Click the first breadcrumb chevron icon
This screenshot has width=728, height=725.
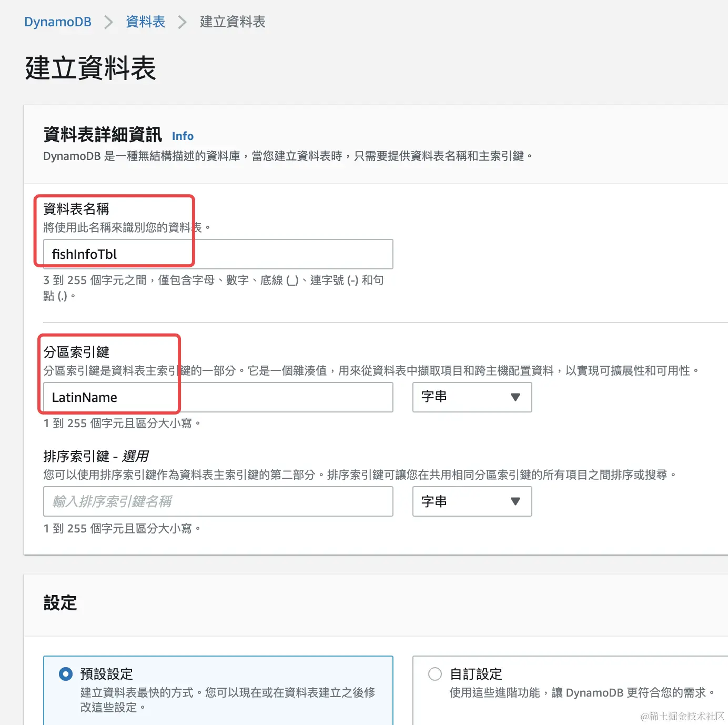click(108, 22)
